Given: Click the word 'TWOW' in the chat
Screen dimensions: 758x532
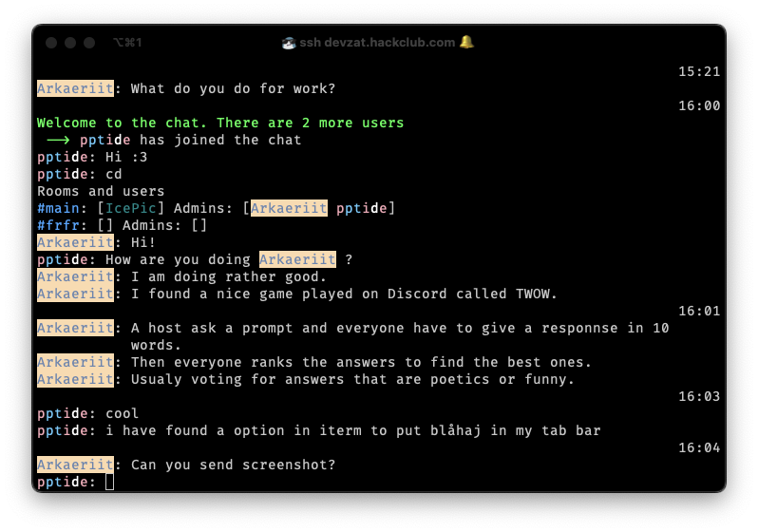Looking at the screenshot, I should click(x=536, y=294).
